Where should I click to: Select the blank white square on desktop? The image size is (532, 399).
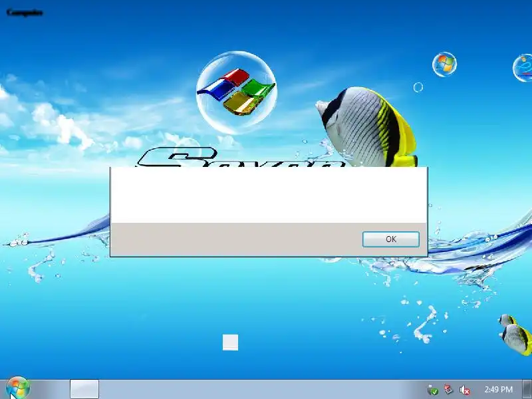click(x=230, y=342)
